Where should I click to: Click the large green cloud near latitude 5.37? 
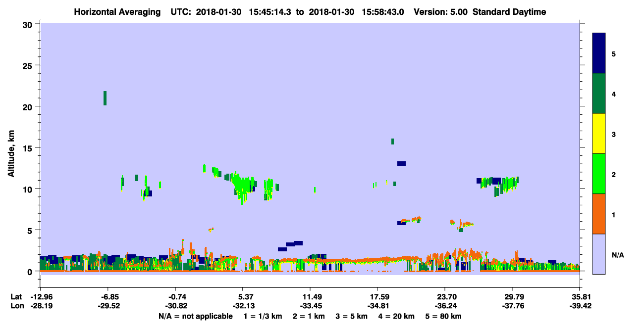[243, 187]
